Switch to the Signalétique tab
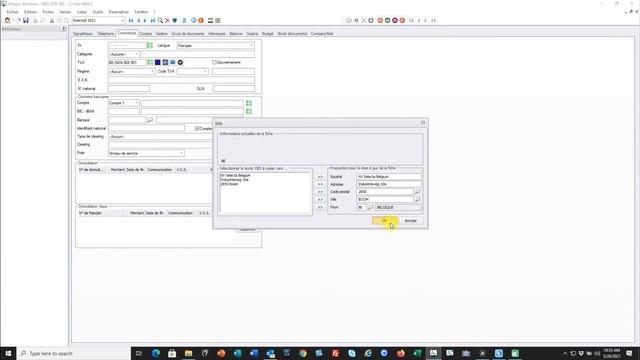Viewport: 640px width, 360px height. coord(83,33)
